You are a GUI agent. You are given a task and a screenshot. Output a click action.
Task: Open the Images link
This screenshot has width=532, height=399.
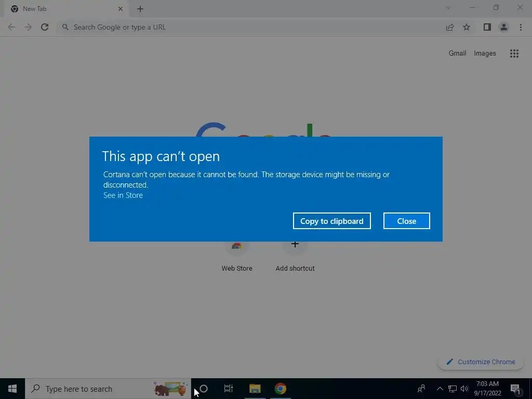tap(485, 54)
